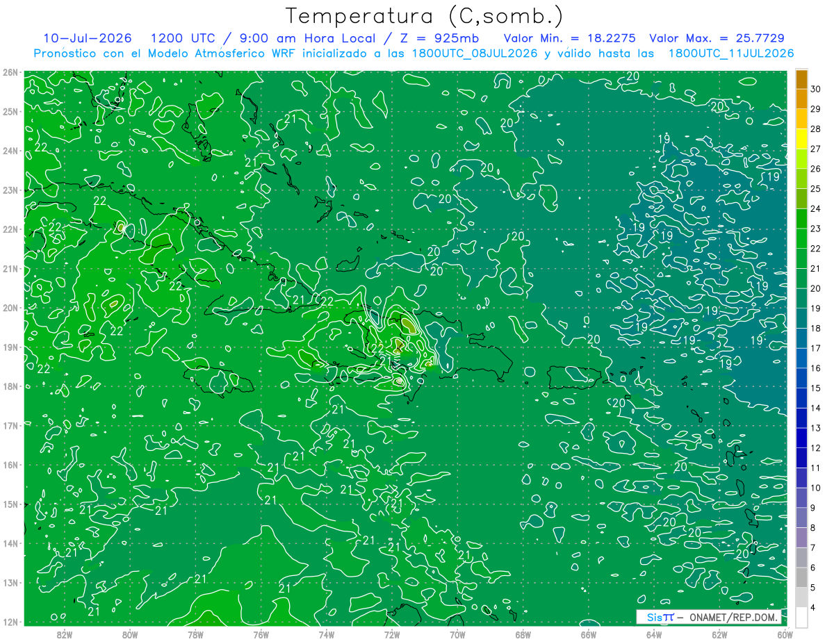
Task: Click the '60W' longitude label
Action: (785, 634)
